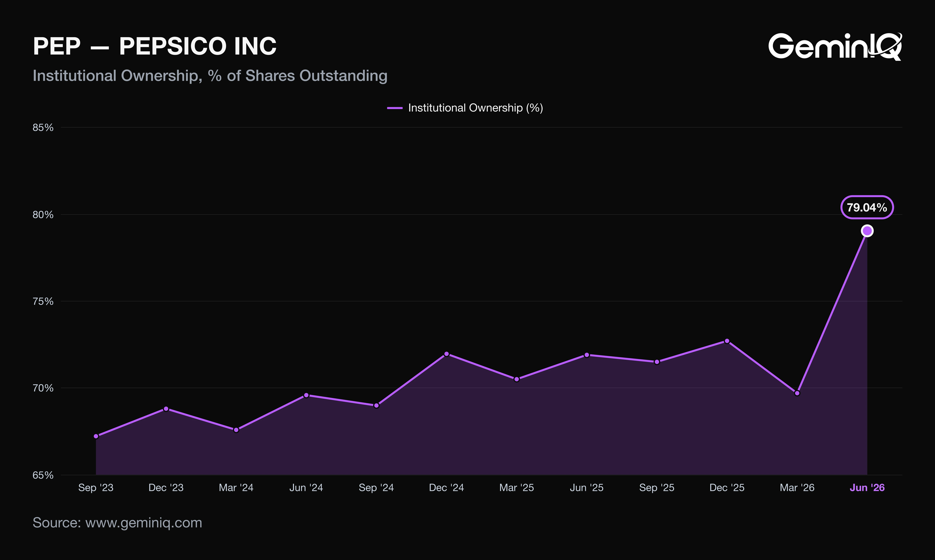Click the 85% y-axis label
This screenshot has width=935, height=560.
(x=43, y=128)
